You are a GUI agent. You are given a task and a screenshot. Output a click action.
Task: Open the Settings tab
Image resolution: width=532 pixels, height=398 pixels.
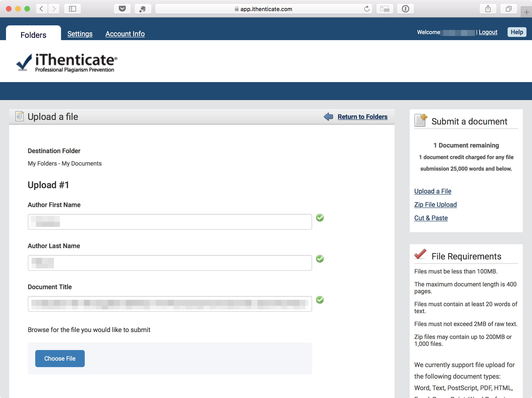coord(80,34)
